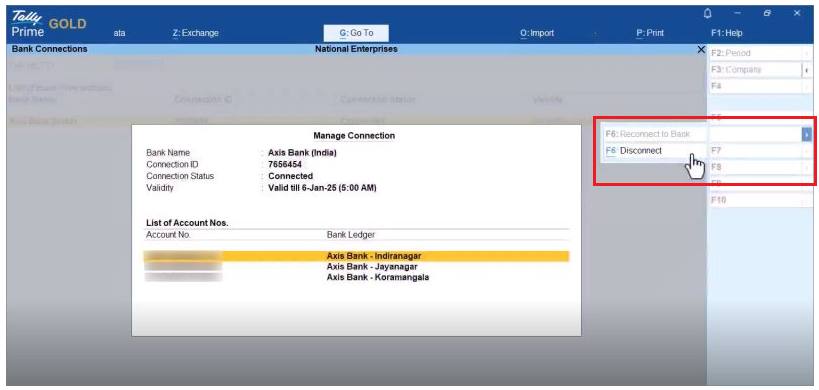Choose F6 Reconnect to Bank
This screenshot has width=819, height=390.
click(x=648, y=134)
